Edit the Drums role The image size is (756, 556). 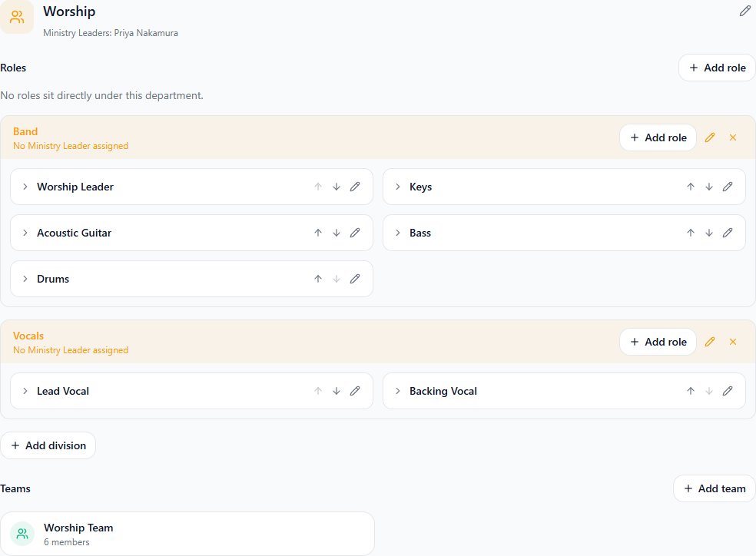coord(355,279)
